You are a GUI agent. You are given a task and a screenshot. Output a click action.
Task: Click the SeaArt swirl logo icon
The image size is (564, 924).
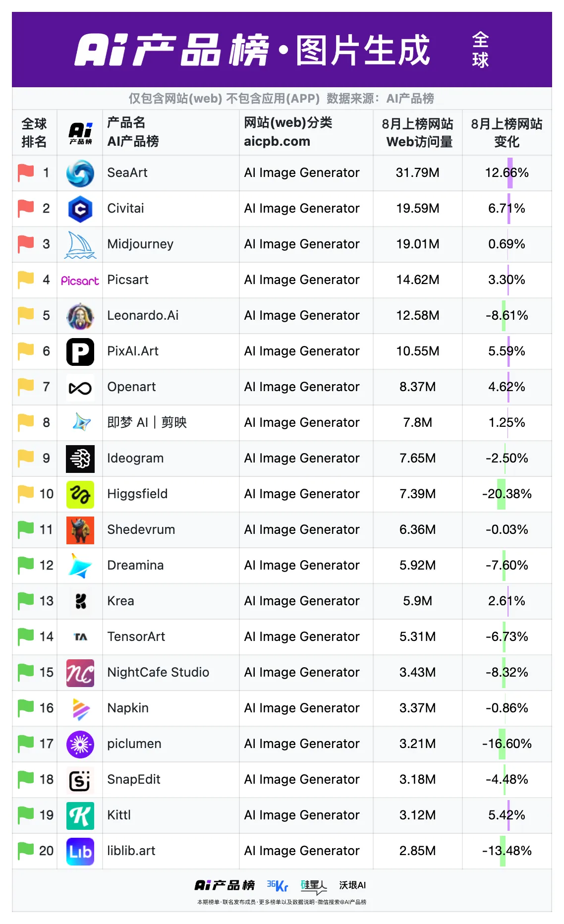click(x=80, y=173)
